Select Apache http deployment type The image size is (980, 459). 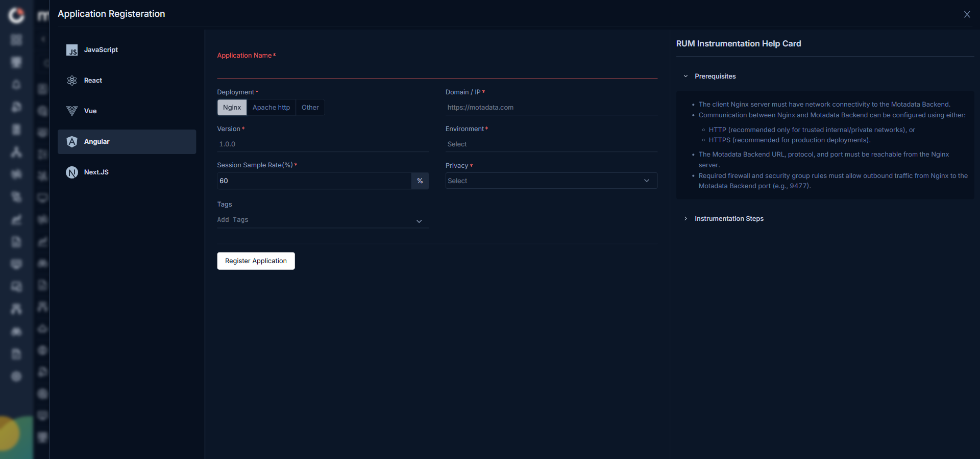pos(271,108)
